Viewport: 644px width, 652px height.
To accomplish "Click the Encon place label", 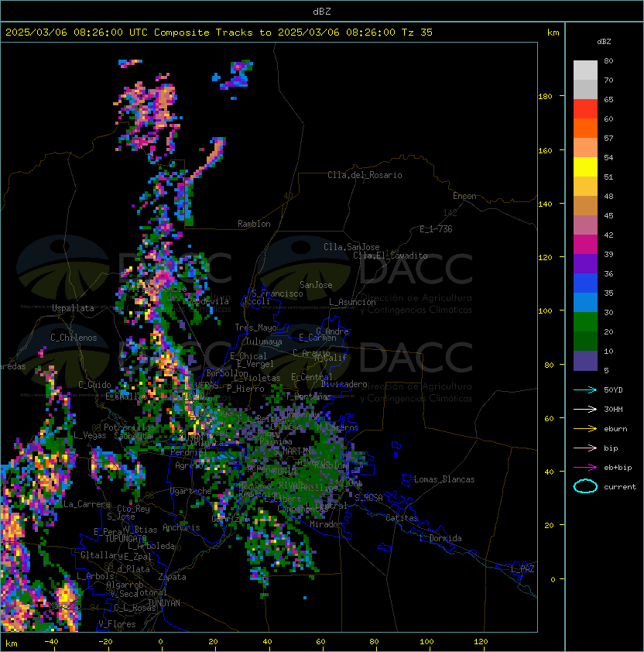I will click(464, 196).
